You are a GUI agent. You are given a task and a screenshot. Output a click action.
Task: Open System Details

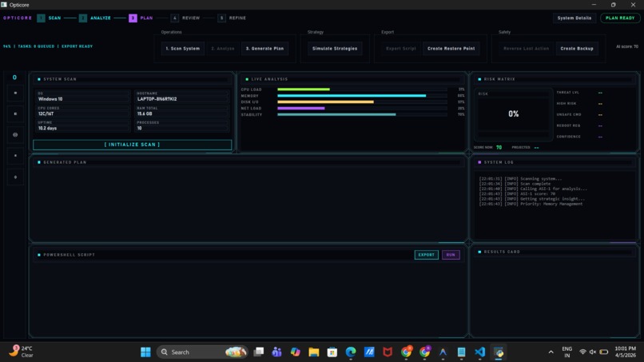(574, 18)
